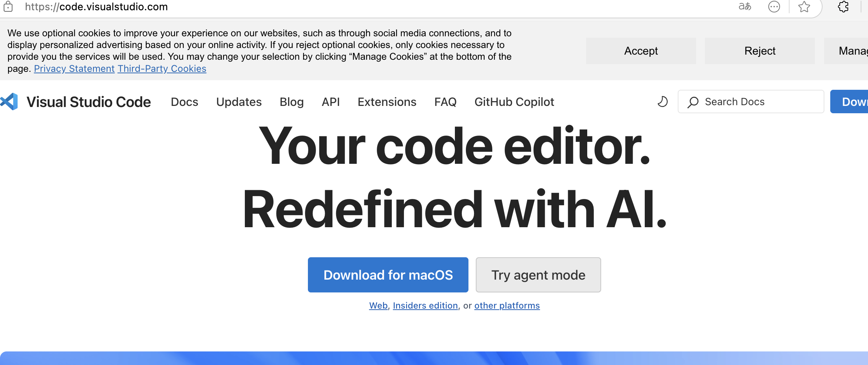Open the Extensions menu item

pos(387,102)
